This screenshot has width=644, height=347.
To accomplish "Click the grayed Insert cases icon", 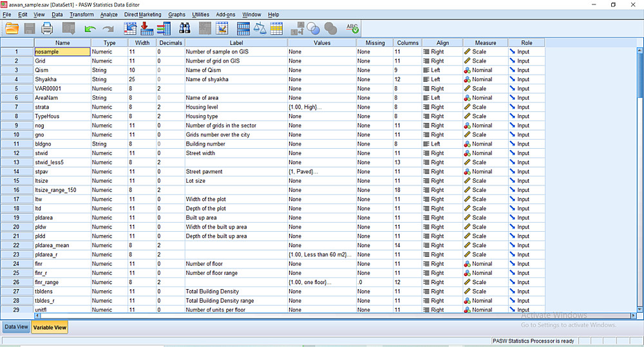I will tap(205, 28).
